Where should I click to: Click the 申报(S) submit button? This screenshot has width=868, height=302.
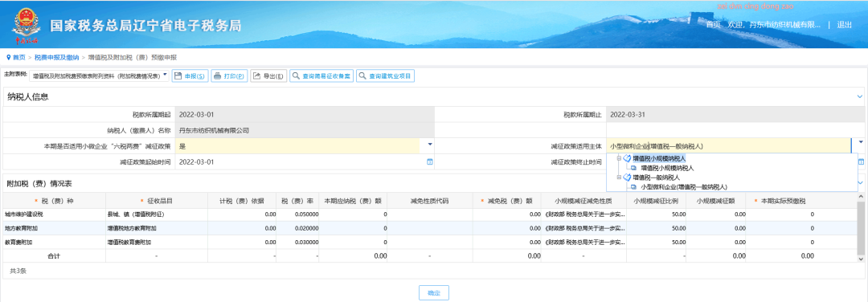point(190,76)
